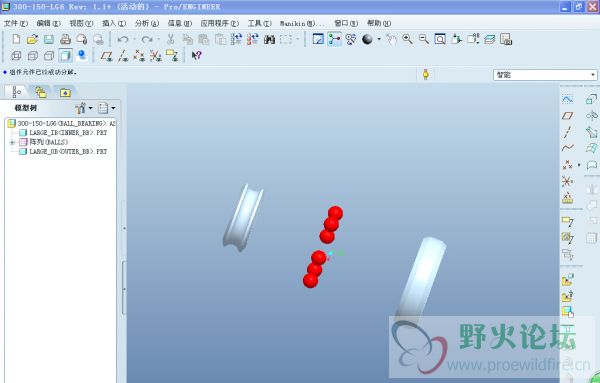Click the Open file folder icon

pos(33,39)
